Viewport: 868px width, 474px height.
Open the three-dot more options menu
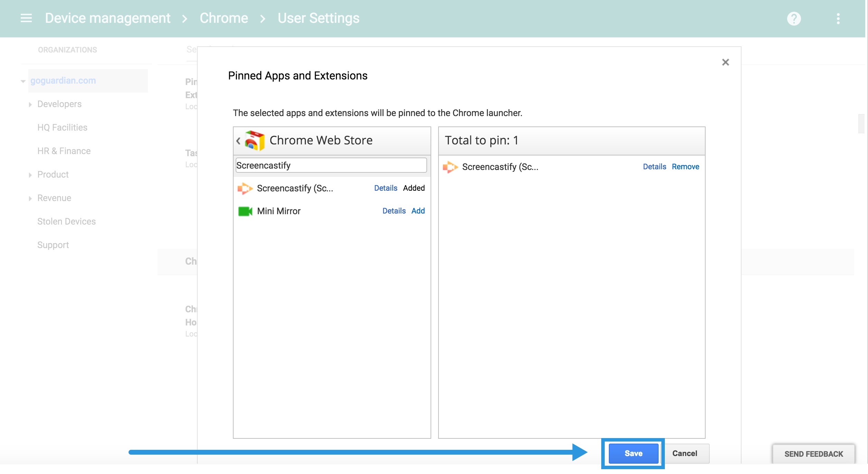point(838,18)
